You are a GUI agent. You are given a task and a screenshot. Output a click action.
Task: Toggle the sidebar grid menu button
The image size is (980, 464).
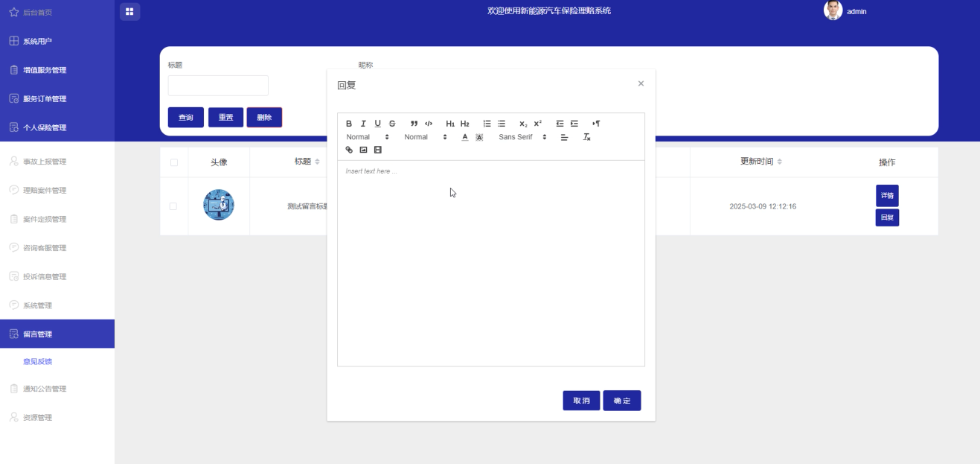(x=129, y=11)
